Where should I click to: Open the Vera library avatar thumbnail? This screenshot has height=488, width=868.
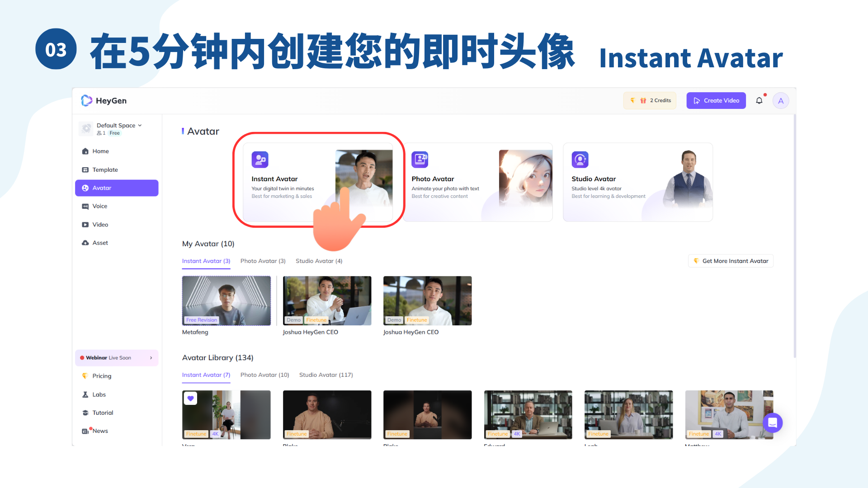click(226, 415)
